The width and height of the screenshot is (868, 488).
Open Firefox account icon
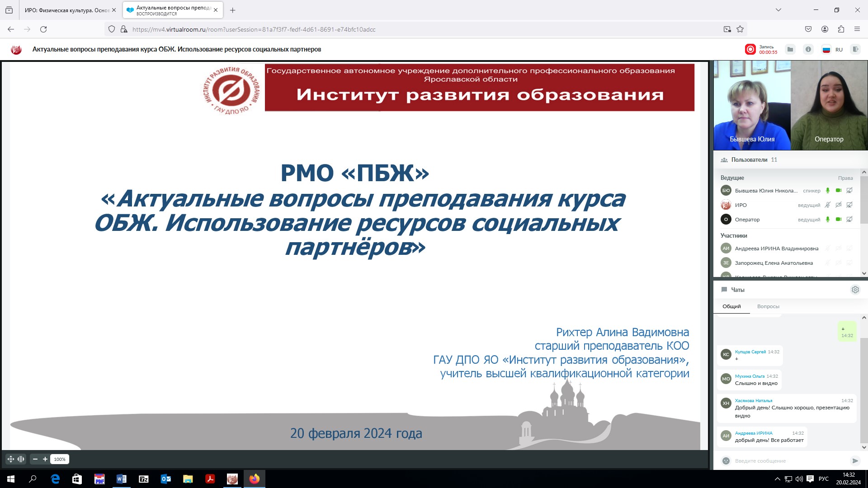825,29
